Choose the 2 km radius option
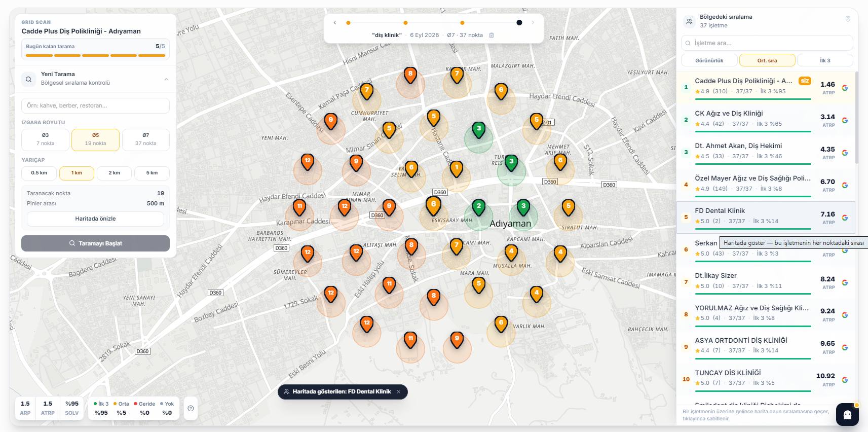This screenshot has width=868, height=432. 115,173
